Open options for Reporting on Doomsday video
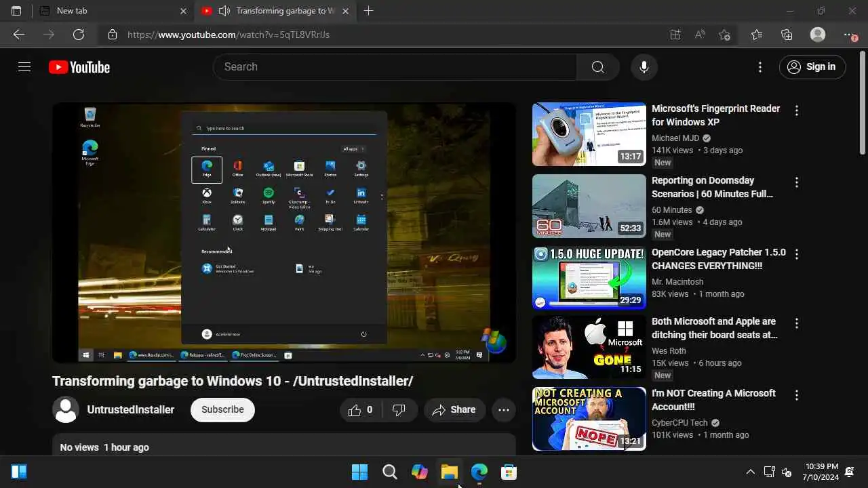 click(x=797, y=182)
